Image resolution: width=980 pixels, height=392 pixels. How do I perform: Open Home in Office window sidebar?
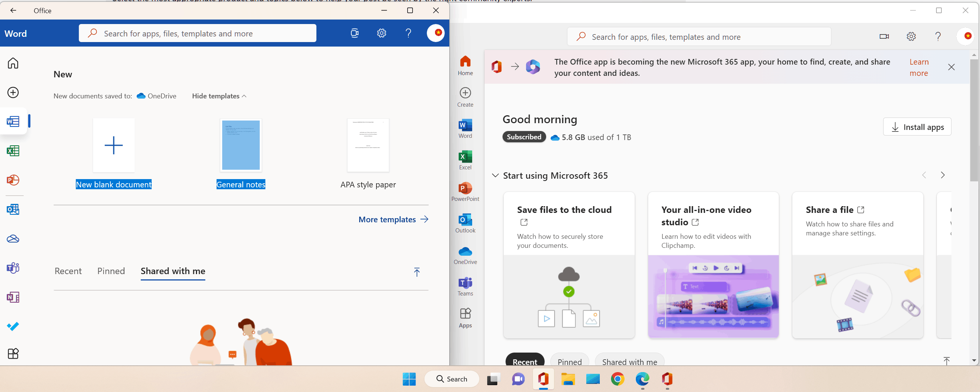coord(13,63)
